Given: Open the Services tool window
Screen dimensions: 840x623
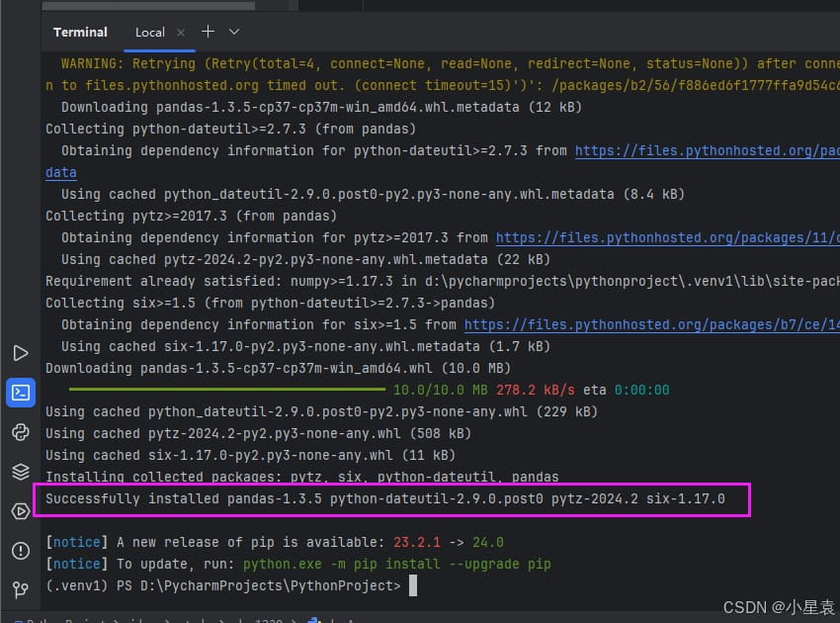Looking at the screenshot, I should tap(21, 511).
